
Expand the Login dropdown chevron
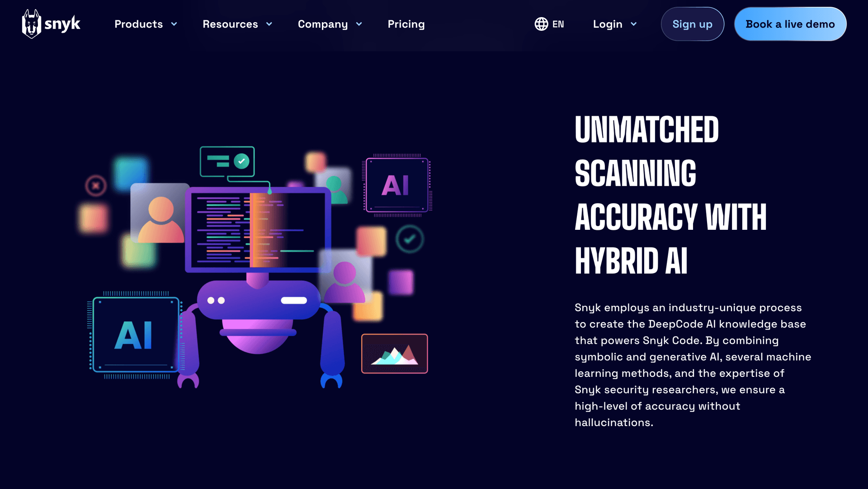pos(633,24)
